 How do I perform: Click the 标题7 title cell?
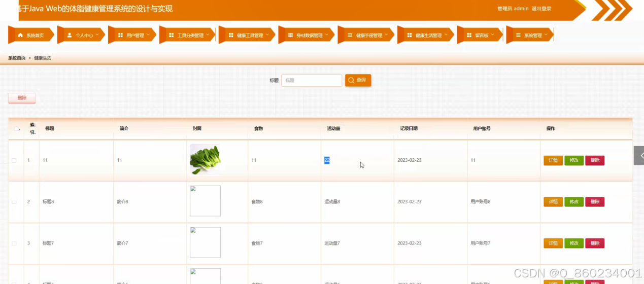48,243
